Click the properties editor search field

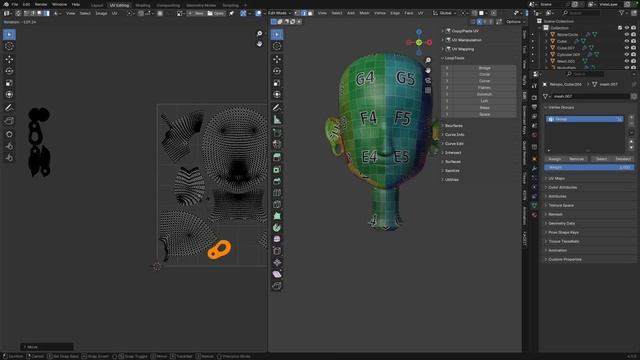pyautogui.click(x=584, y=74)
